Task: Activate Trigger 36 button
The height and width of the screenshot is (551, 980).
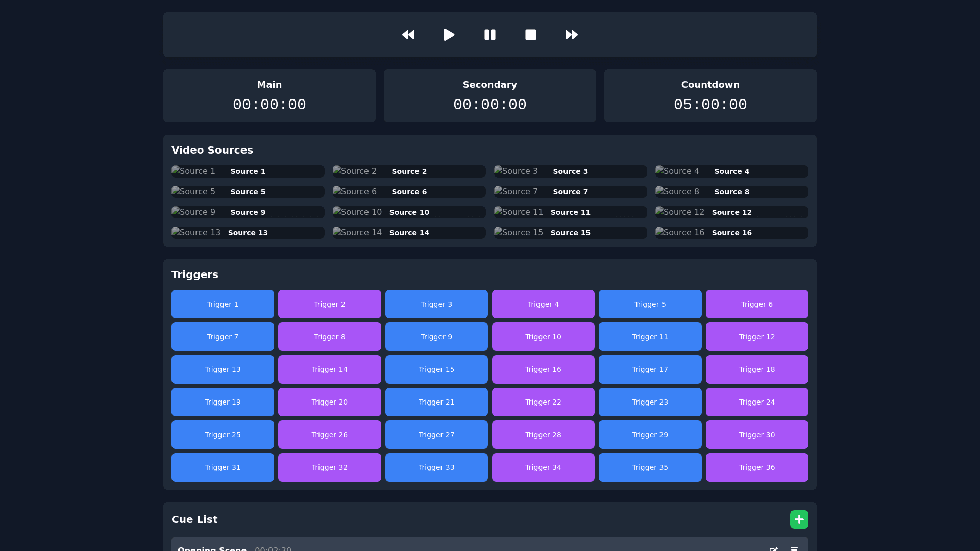Action: pyautogui.click(x=756, y=467)
